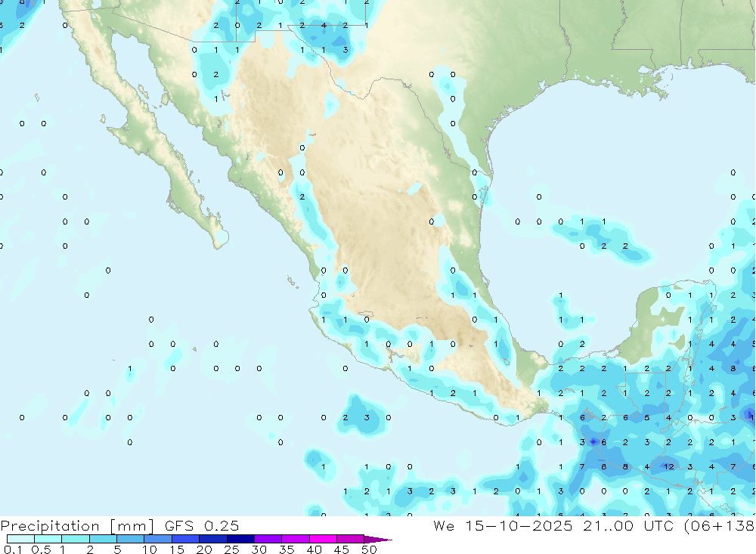Select legend swatch between 2 and 5
756x554 pixels.
tap(103, 539)
